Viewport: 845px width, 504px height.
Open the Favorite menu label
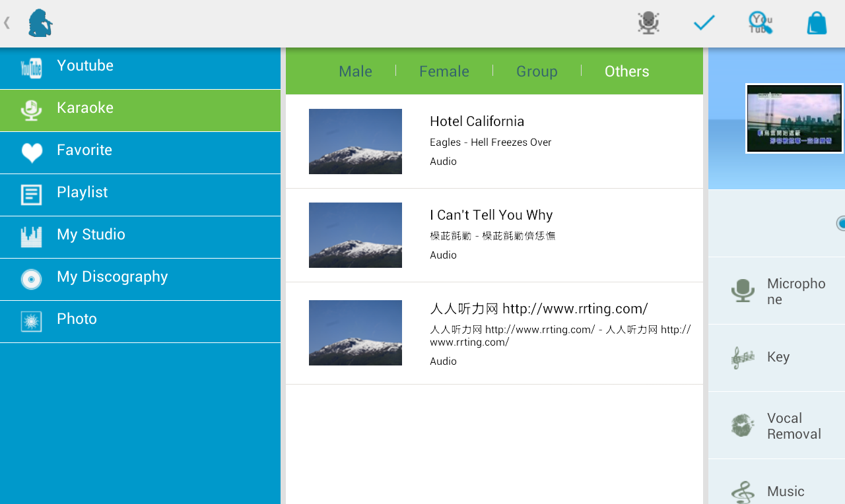pos(84,150)
